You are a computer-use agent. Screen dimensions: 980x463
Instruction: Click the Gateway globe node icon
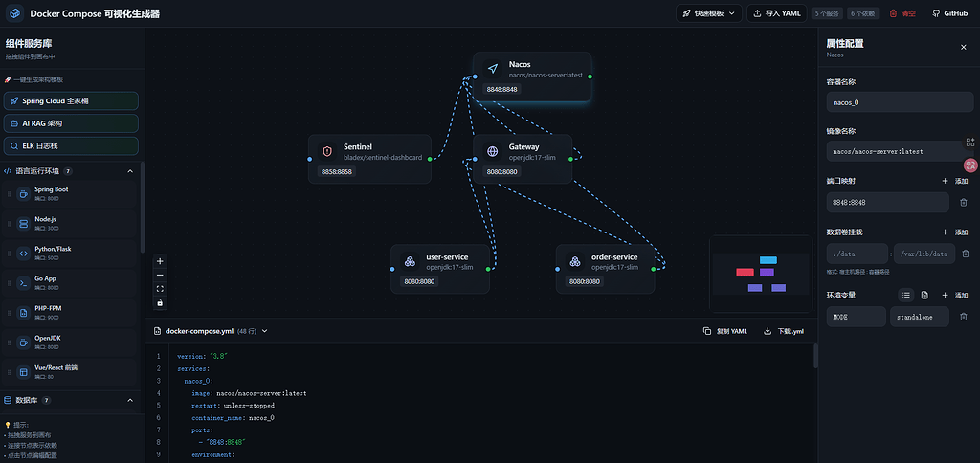tap(493, 151)
